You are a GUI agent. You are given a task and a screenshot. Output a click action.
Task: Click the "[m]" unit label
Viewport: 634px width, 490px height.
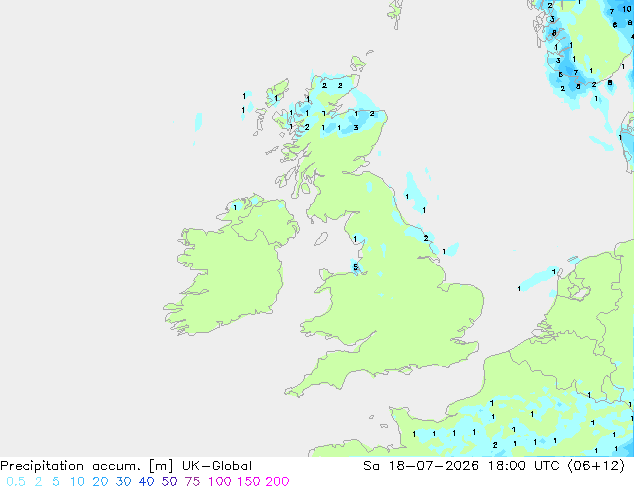161,466
